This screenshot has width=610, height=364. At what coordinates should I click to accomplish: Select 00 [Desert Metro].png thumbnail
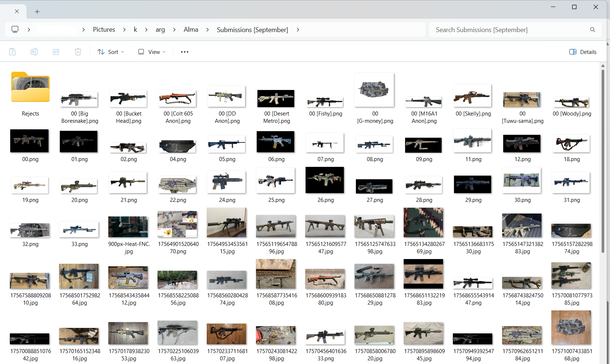[276, 98]
